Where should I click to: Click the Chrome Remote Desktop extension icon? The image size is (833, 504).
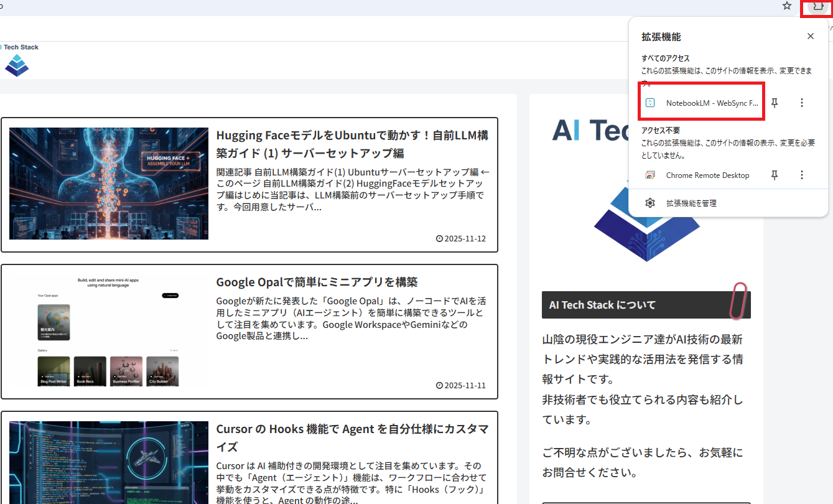[x=649, y=175]
